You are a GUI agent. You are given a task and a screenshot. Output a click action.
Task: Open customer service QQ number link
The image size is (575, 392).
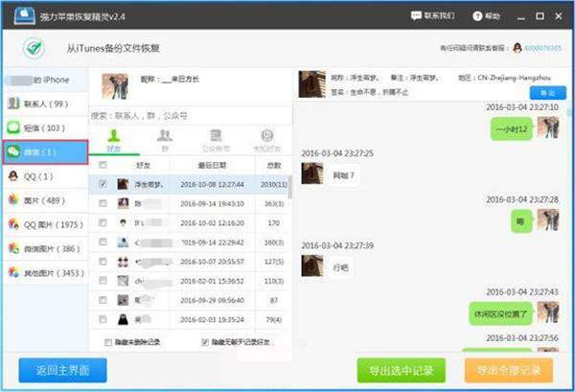point(542,48)
